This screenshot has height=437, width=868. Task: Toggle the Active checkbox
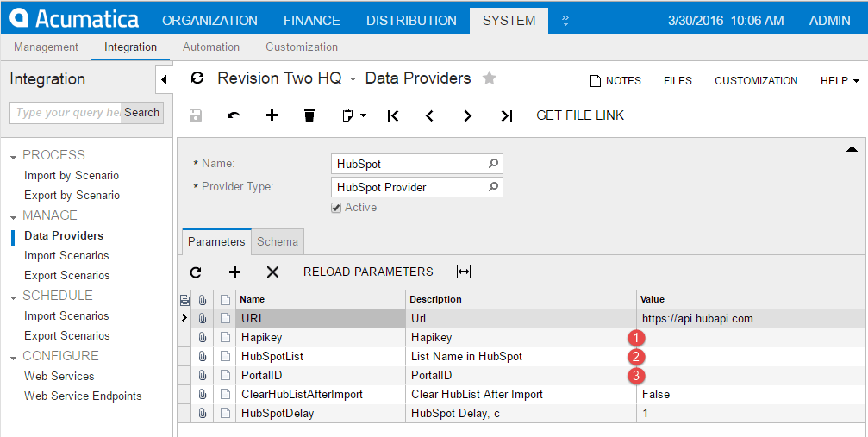336,208
